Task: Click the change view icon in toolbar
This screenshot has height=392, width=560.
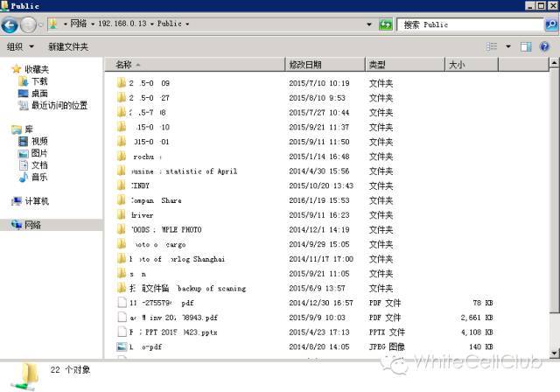Action: pos(492,46)
